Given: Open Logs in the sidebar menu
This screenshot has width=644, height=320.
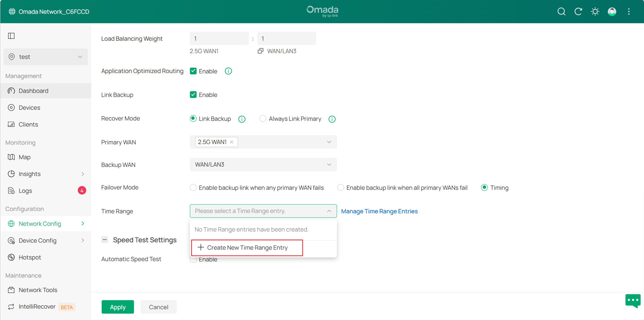Looking at the screenshot, I should click(25, 191).
